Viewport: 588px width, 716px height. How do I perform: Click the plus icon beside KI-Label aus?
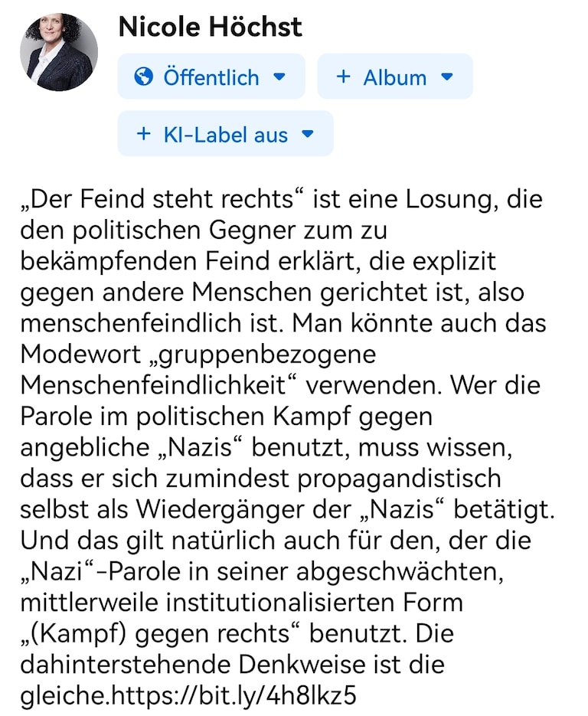tap(143, 134)
